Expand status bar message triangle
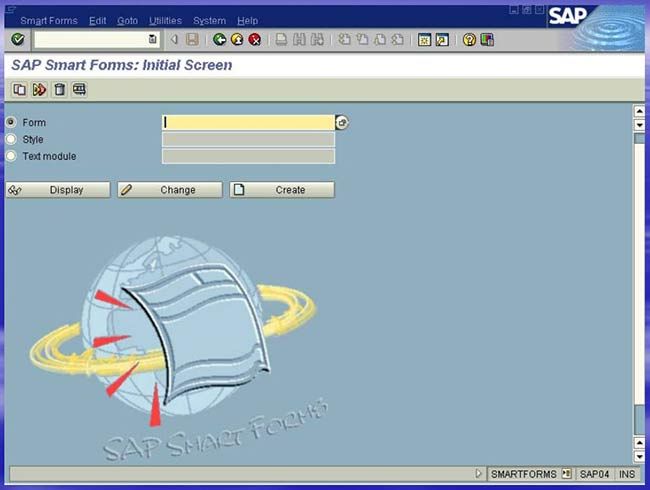Image resolution: width=650 pixels, height=490 pixels. tap(478, 473)
